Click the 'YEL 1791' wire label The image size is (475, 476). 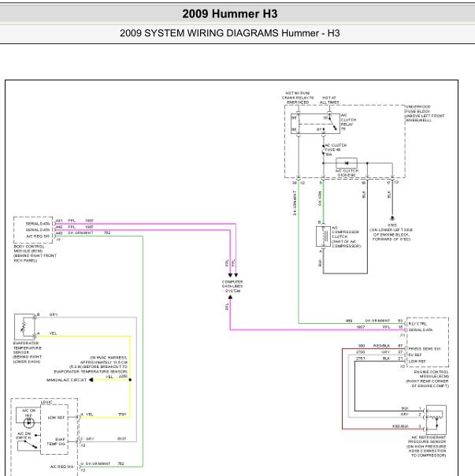pos(106,415)
